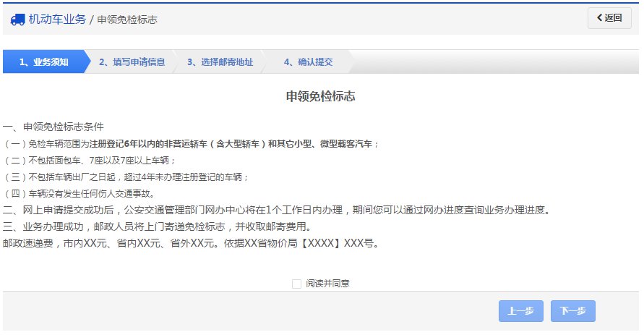The width and height of the screenshot is (644, 335).
Task: Go to step 2 填写申请信息
Action: pos(132,62)
